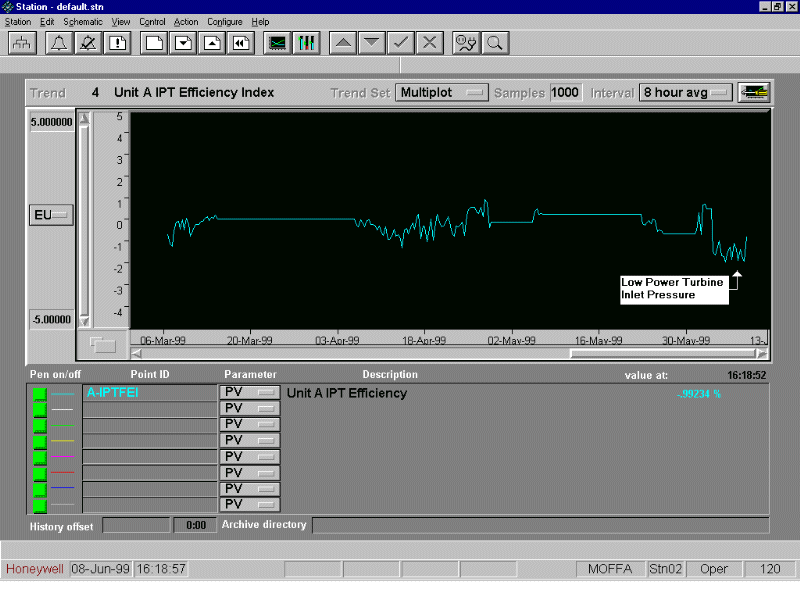Open the Schematic menu
The image size is (800, 600).
click(82, 21)
